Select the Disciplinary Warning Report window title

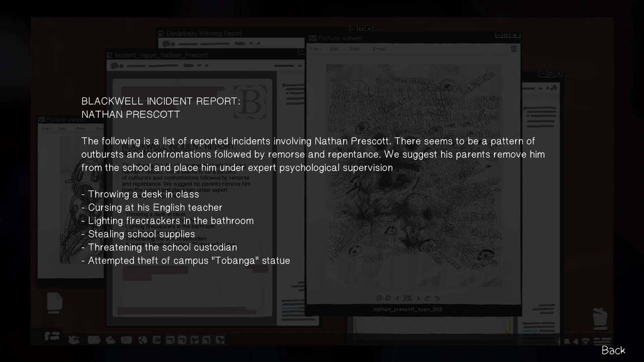coord(204,34)
